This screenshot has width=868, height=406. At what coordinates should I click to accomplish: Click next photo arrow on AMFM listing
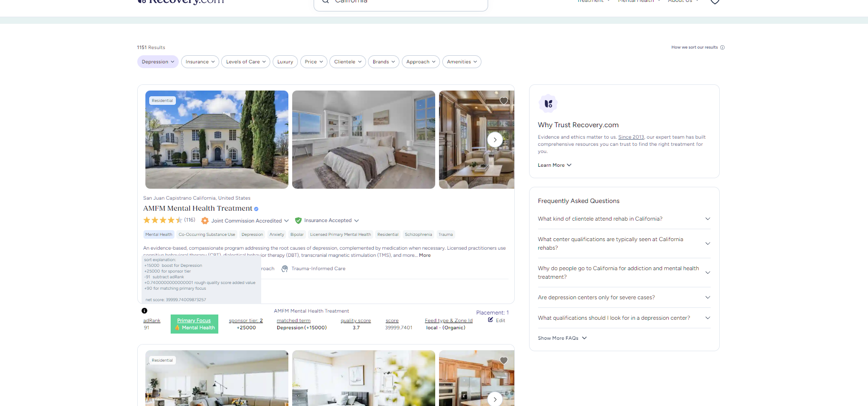click(x=495, y=140)
